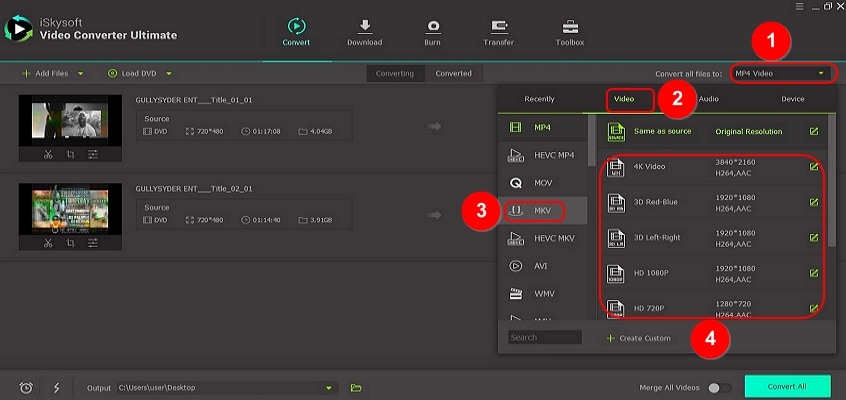Image resolution: width=846 pixels, height=400 pixels.
Task: Select the Title_01_01 video thumbnail
Action: 70,120
